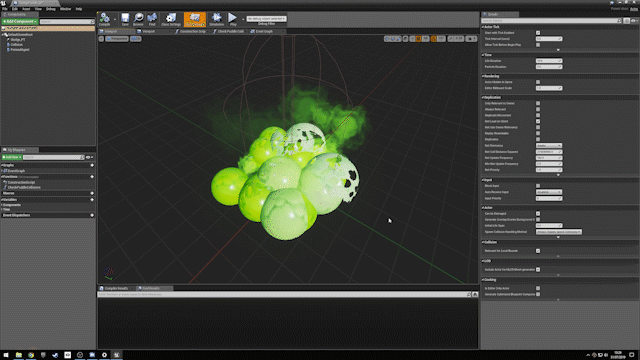The height and width of the screenshot is (360, 640).
Task: Add a new macro with plus icon
Action: point(92,193)
